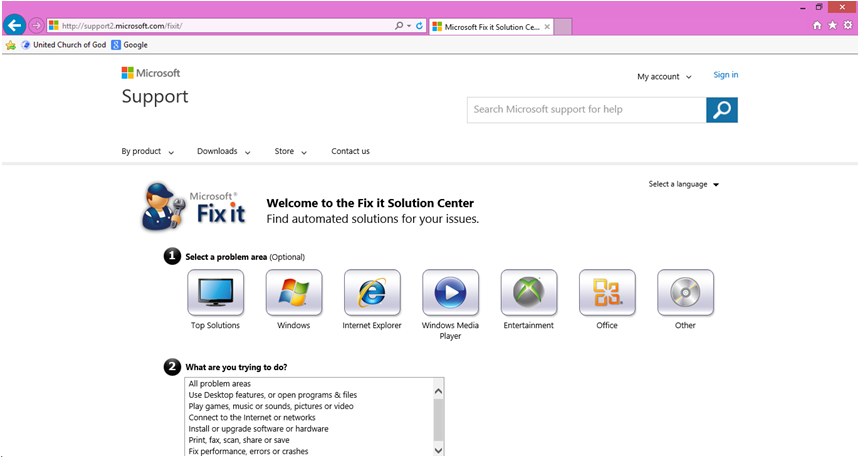Select the Other disc icon

[685, 293]
